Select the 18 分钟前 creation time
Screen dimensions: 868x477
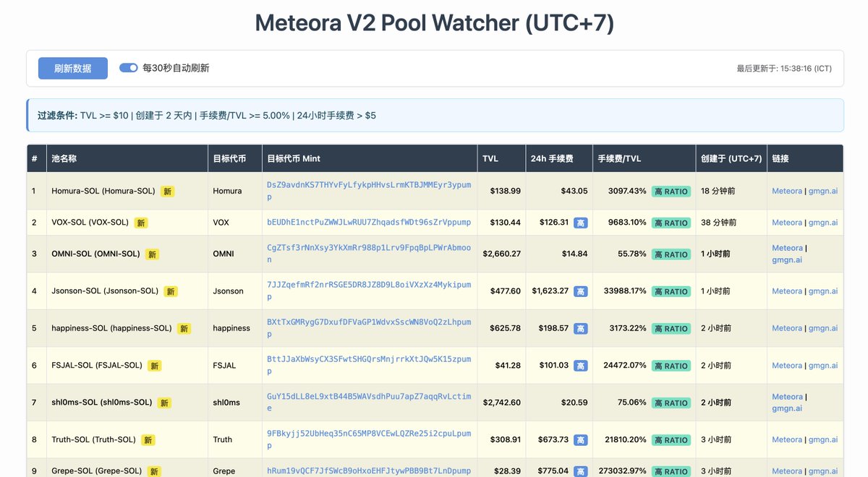[719, 192]
